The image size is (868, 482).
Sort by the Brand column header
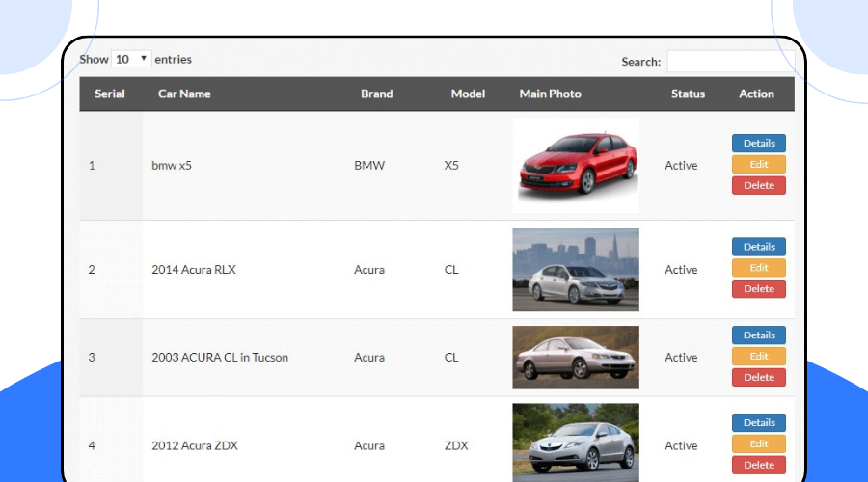click(x=376, y=94)
